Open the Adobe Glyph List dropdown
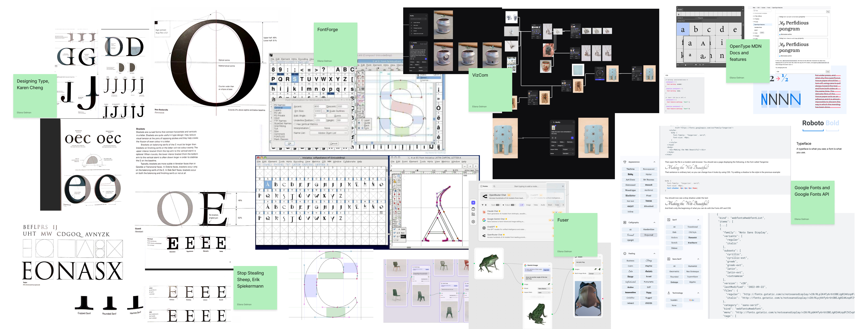The width and height of the screenshot is (868, 329). (x=329, y=133)
